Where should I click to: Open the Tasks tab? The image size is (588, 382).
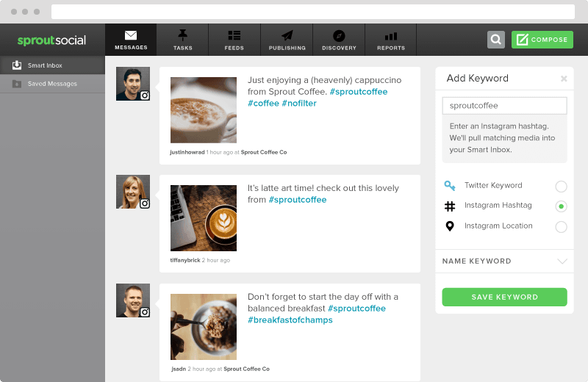(182, 40)
